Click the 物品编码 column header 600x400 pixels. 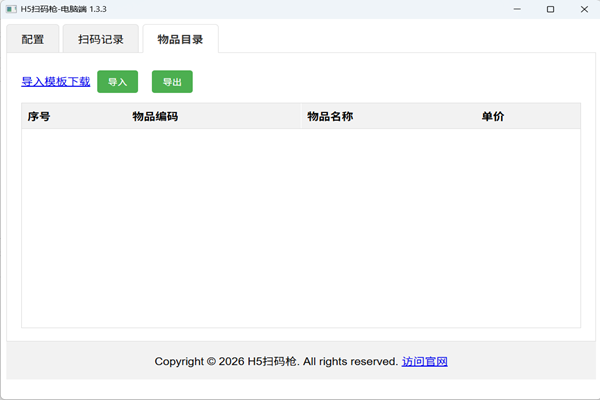point(155,116)
